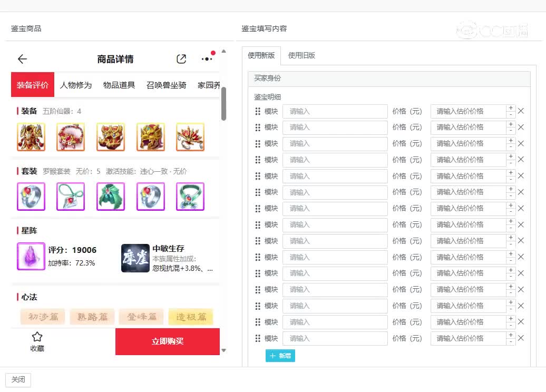Choose the 熟路篇 心法 chapter

(92, 317)
